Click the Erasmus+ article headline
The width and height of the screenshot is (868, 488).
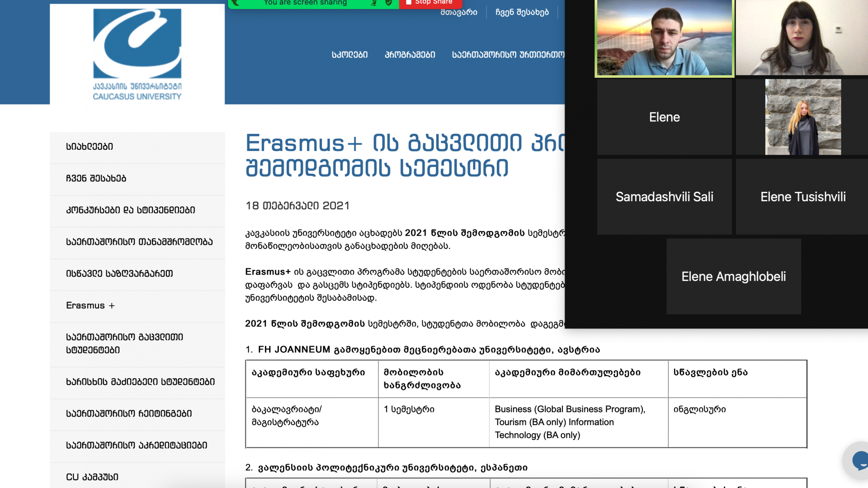tap(405, 155)
